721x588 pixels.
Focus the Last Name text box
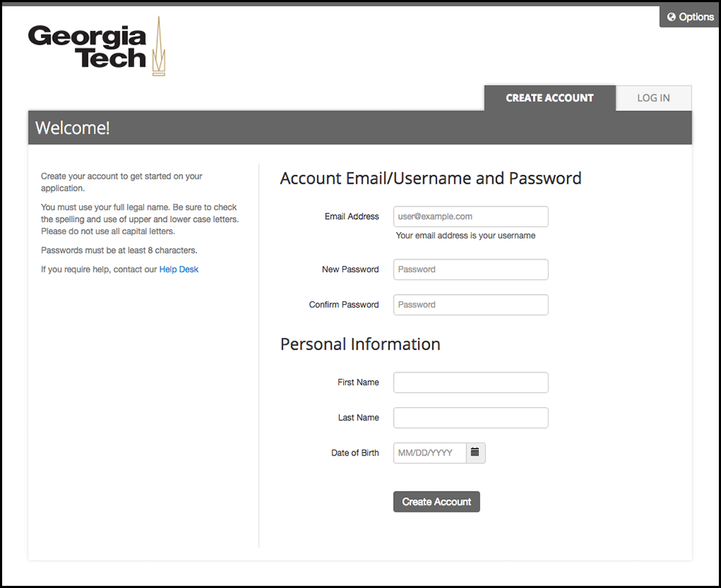click(x=471, y=418)
